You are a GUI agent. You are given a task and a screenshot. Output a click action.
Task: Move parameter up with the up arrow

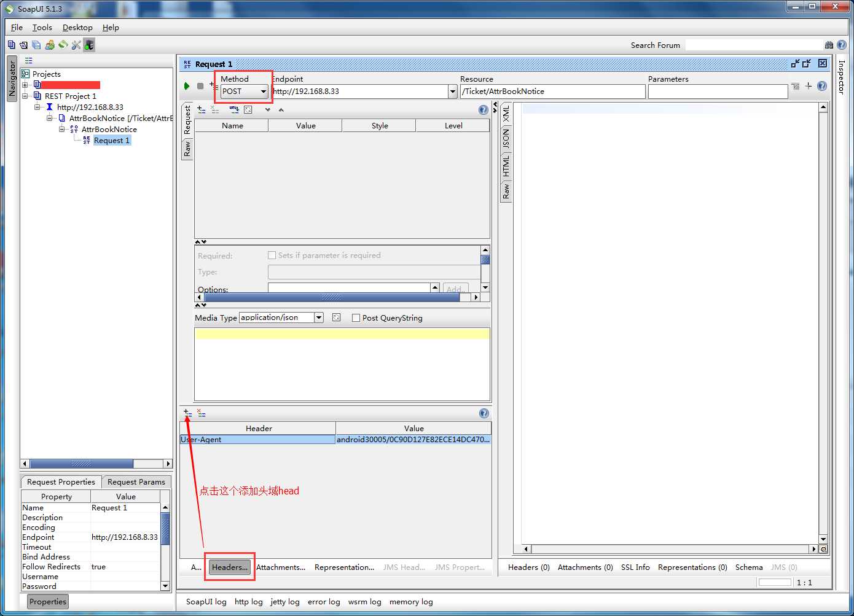[281, 110]
